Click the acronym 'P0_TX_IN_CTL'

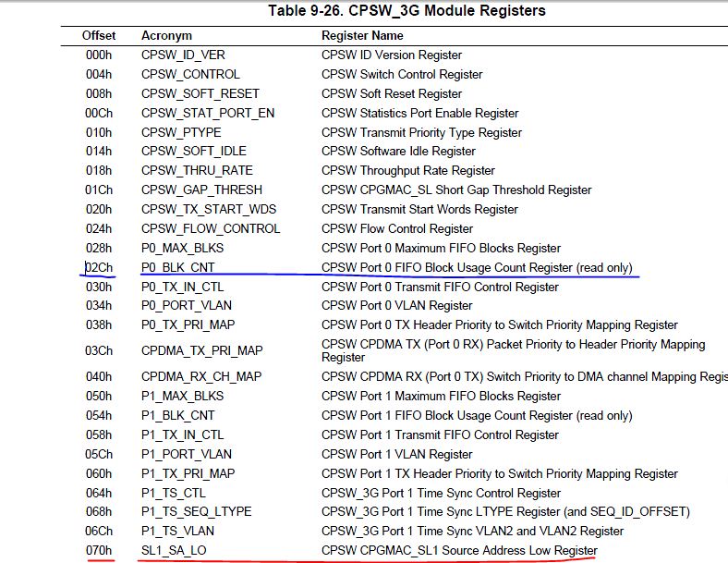tap(182, 288)
